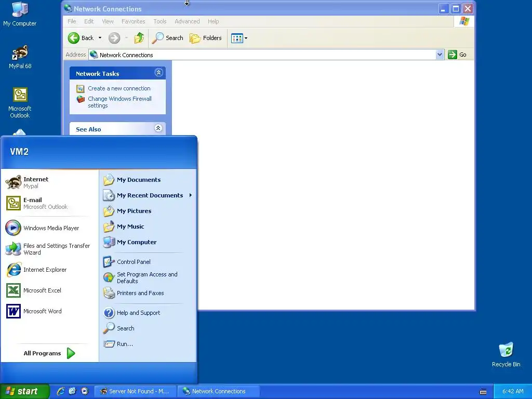
Task: Launch MyPal 68 desktop shortcut
Action: pyautogui.click(x=20, y=57)
